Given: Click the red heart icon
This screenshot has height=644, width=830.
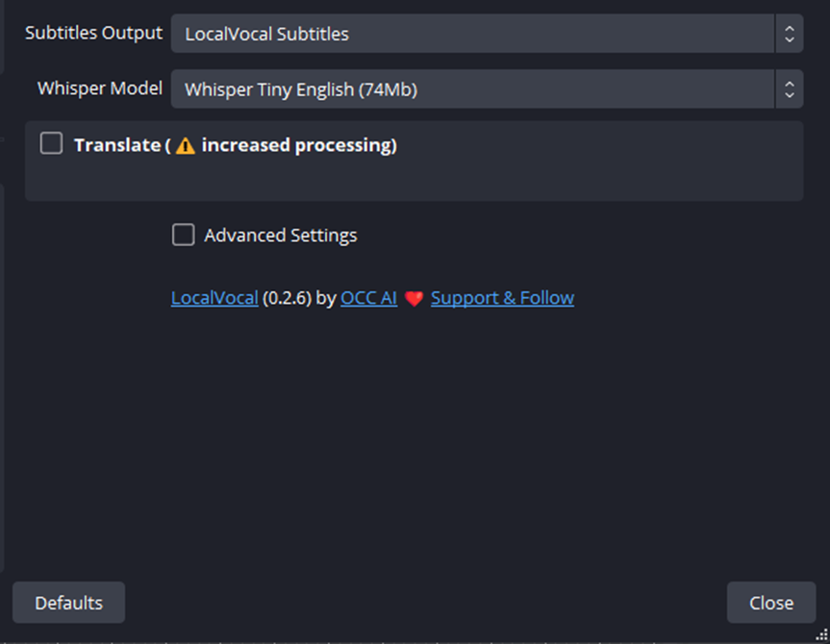Looking at the screenshot, I should [414, 299].
